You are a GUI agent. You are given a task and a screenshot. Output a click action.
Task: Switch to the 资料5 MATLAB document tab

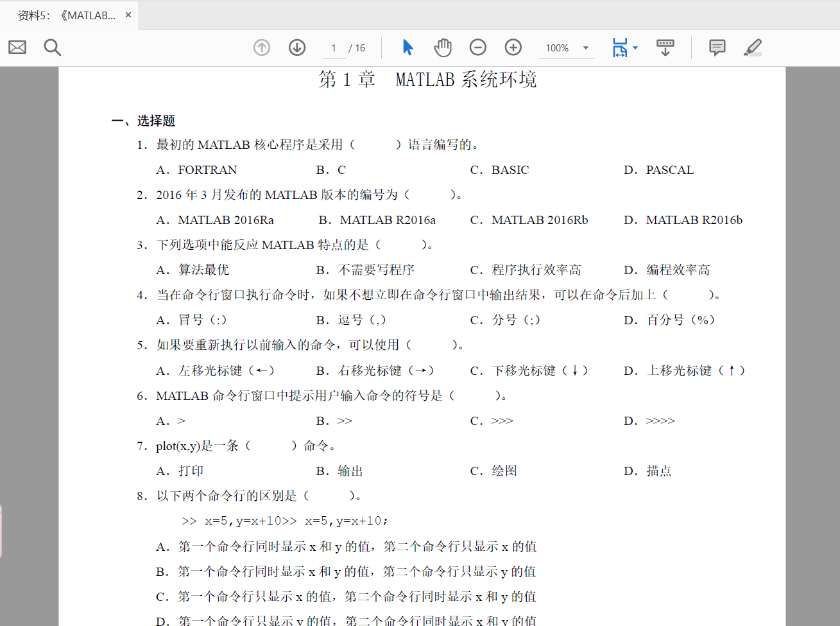click(66, 15)
